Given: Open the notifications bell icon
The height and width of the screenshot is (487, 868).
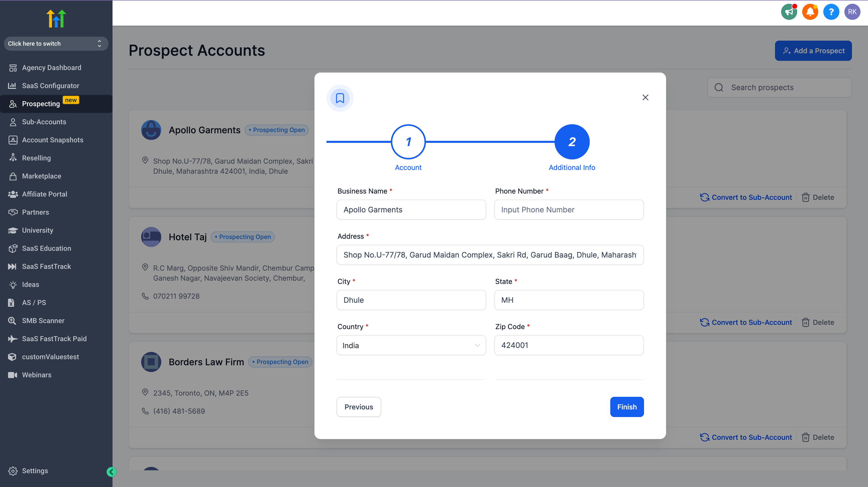Looking at the screenshot, I should pos(810,12).
